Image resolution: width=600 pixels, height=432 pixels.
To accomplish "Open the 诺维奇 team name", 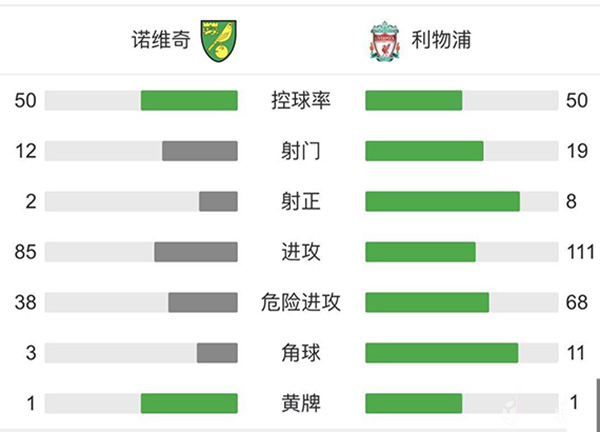I will [x=161, y=42].
